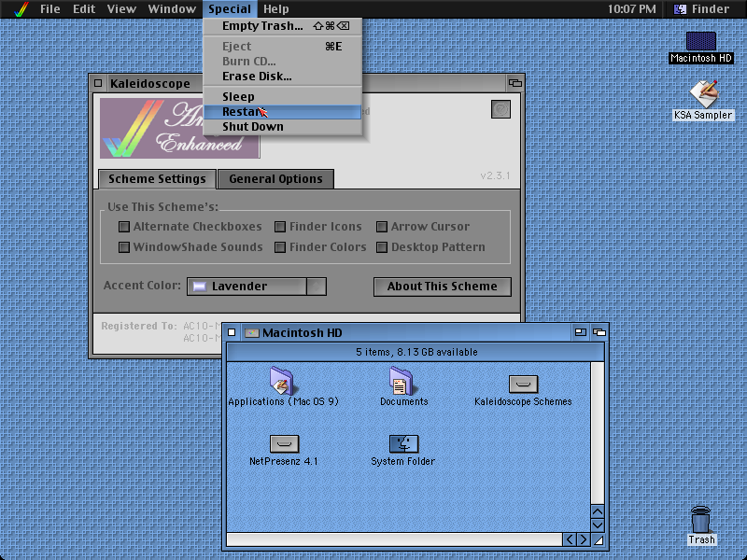
Task: Click the Macintosh HD horizontal scrollbar track
Action: pos(394,539)
